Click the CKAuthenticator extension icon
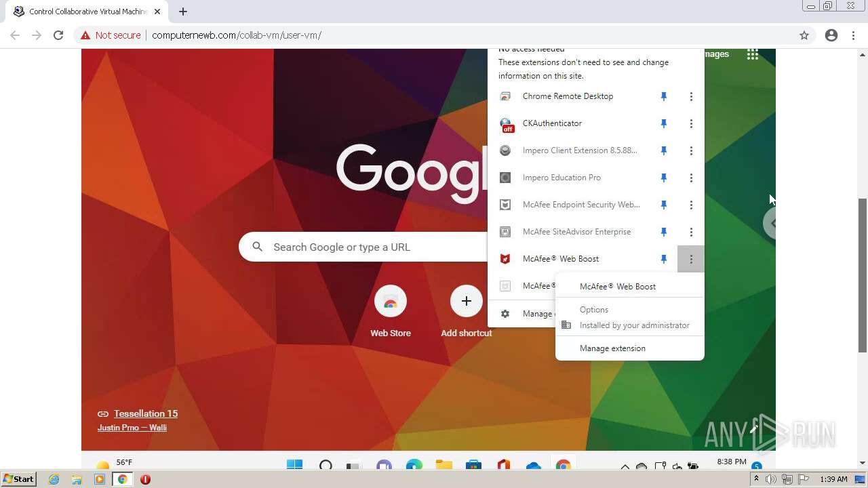The width and height of the screenshot is (868, 488). (506, 124)
